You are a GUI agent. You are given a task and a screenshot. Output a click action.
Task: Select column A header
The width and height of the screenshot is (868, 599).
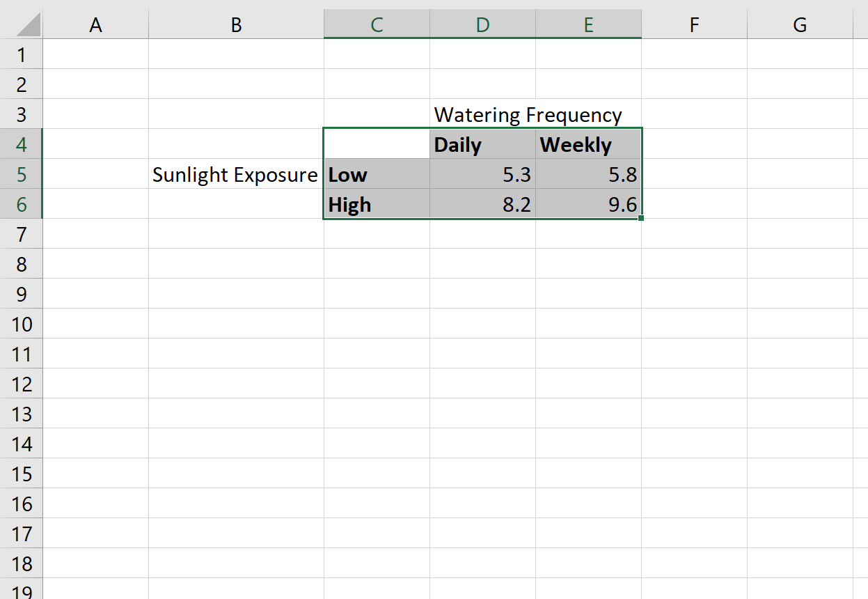95,24
